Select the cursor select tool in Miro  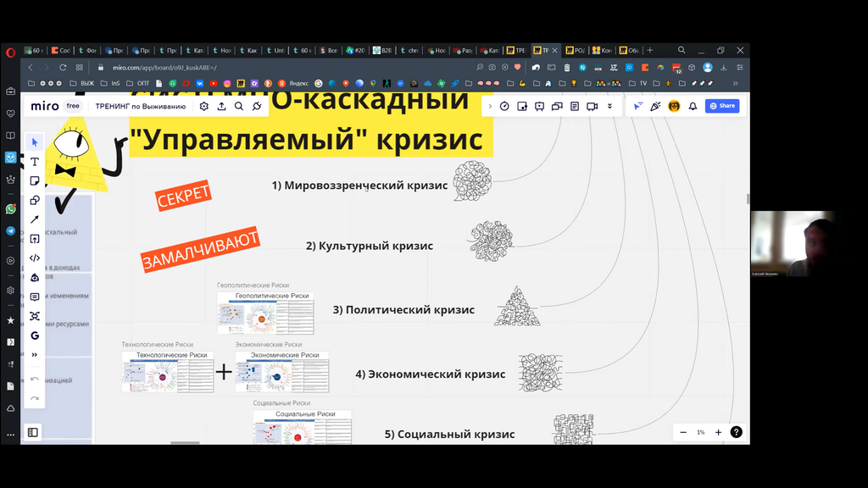point(34,142)
